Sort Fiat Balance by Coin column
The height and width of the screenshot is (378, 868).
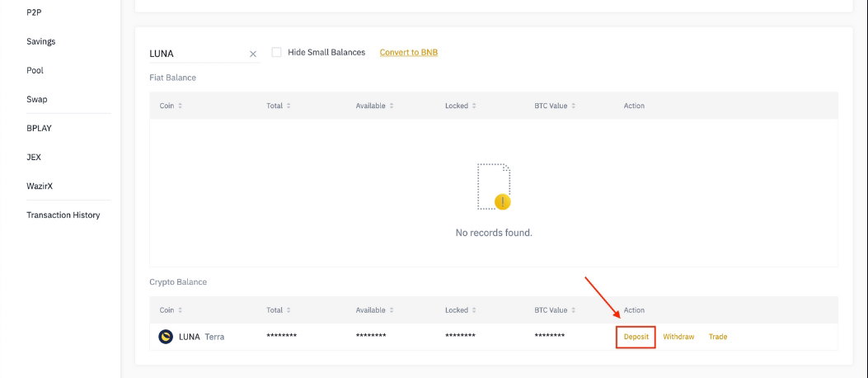click(x=171, y=106)
